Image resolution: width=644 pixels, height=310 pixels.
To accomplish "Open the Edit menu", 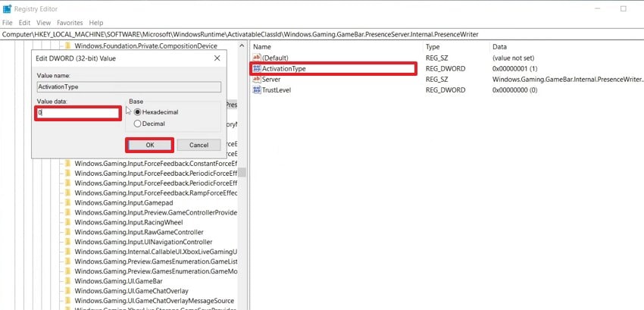I will coord(25,23).
